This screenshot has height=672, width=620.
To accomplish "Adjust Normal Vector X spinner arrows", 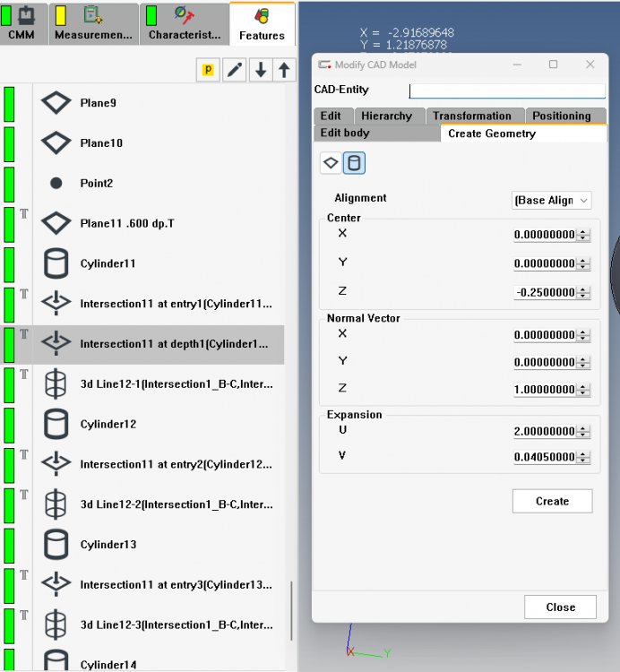I will coord(583,335).
